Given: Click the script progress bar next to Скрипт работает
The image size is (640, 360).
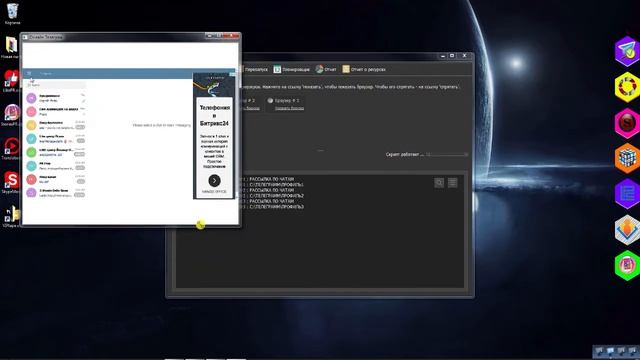Looking at the screenshot, I should click(x=447, y=155).
